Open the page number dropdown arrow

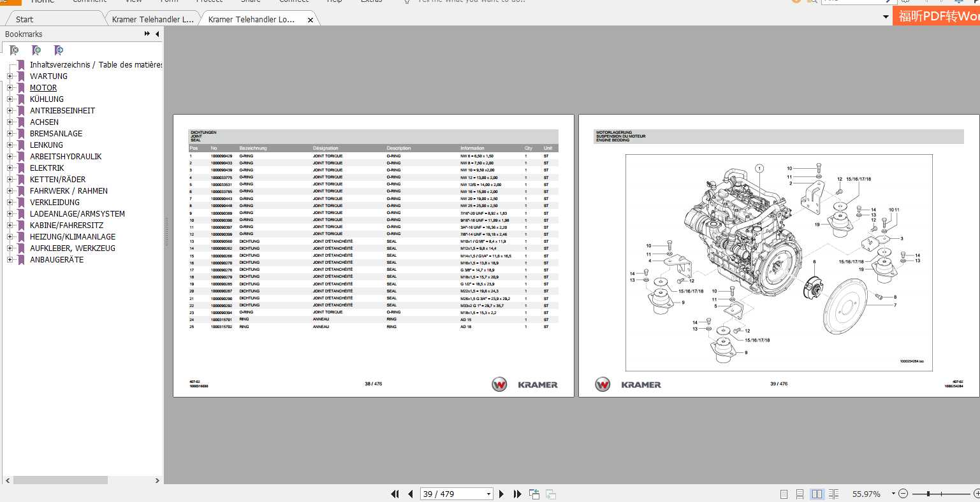tap(489, 494)
